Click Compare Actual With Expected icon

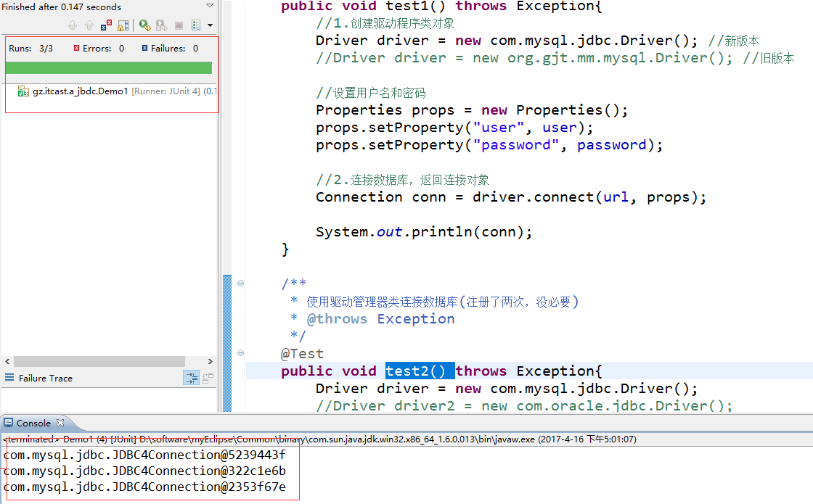point(208,378)
